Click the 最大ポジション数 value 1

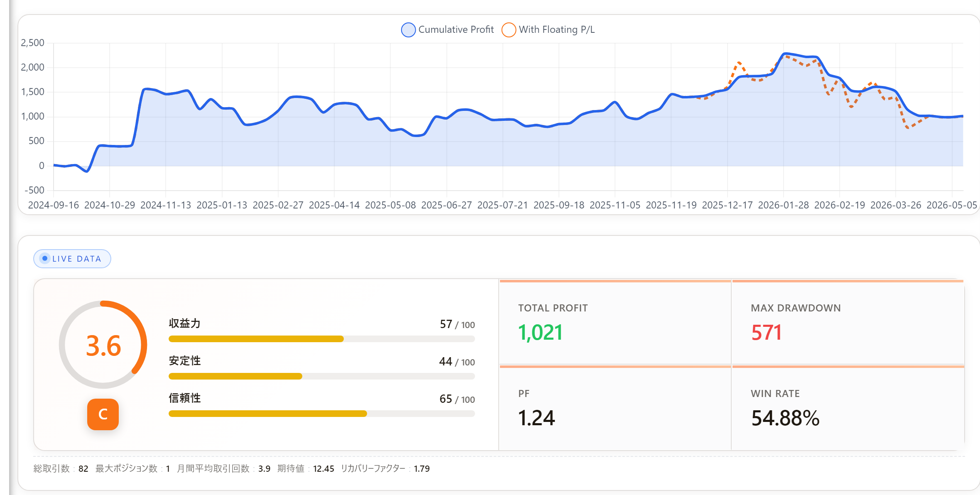168,469
